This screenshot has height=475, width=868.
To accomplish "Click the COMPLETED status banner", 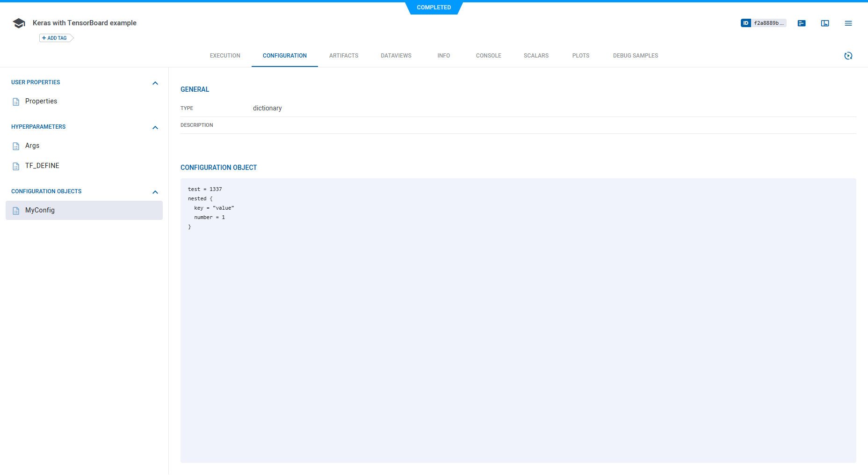I will click(434, 7).
